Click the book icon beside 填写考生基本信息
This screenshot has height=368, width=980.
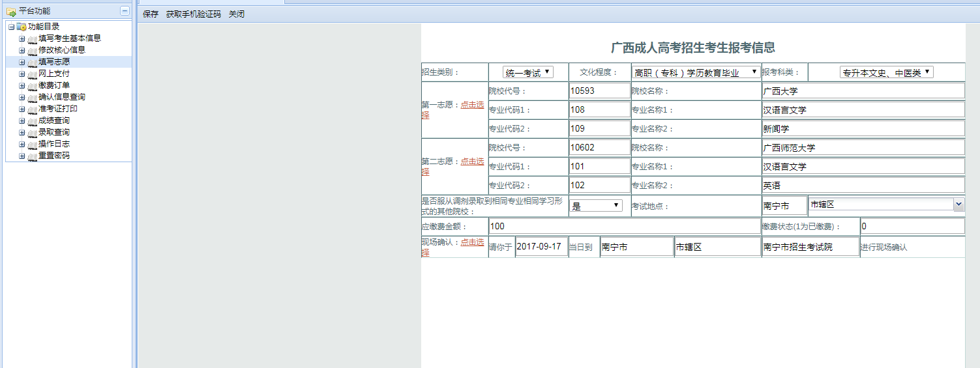click(x=33, y=39)
